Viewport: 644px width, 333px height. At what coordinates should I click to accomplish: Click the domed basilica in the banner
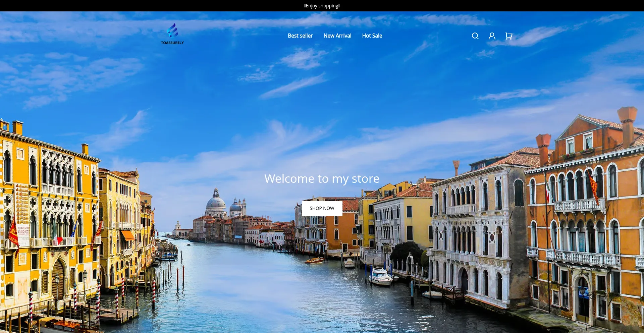(x=216, y=203)
